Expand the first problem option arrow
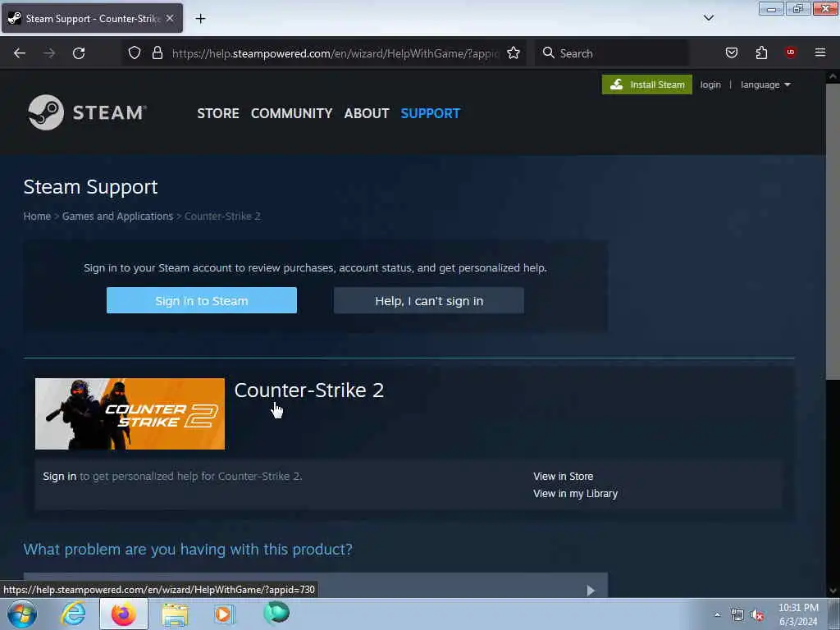This screenshot has height=630, width=840. click(591, 590)
